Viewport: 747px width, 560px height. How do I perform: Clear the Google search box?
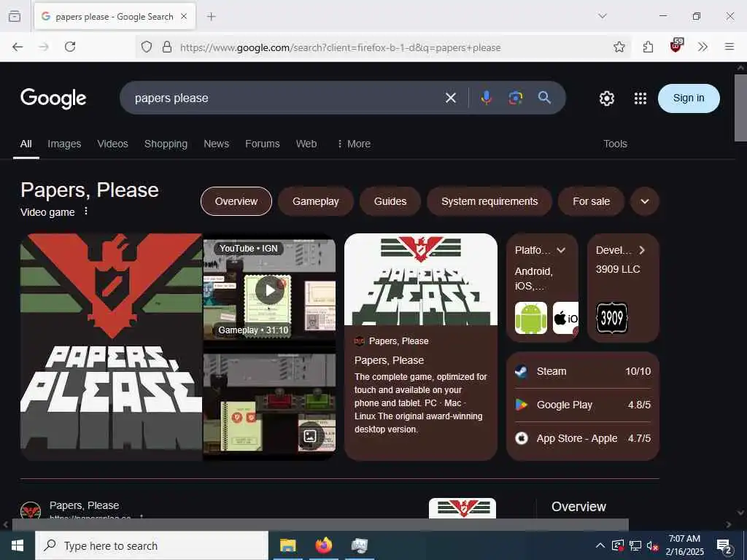tap(450, 98)
